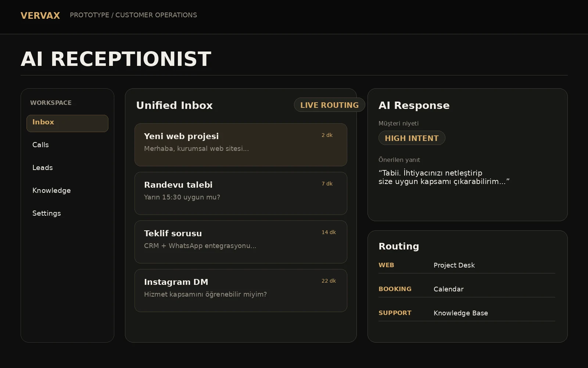The height and width of the screenshot is (368, 588).
Task: Open the Inbox workspace item
Action: pyautogui.click(x=67, y=123)
